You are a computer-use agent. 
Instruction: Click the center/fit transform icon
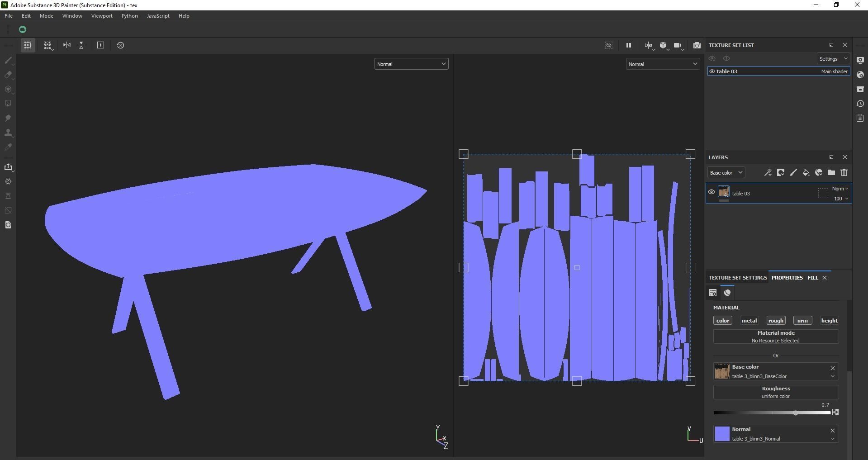click(x=101, y=45)
